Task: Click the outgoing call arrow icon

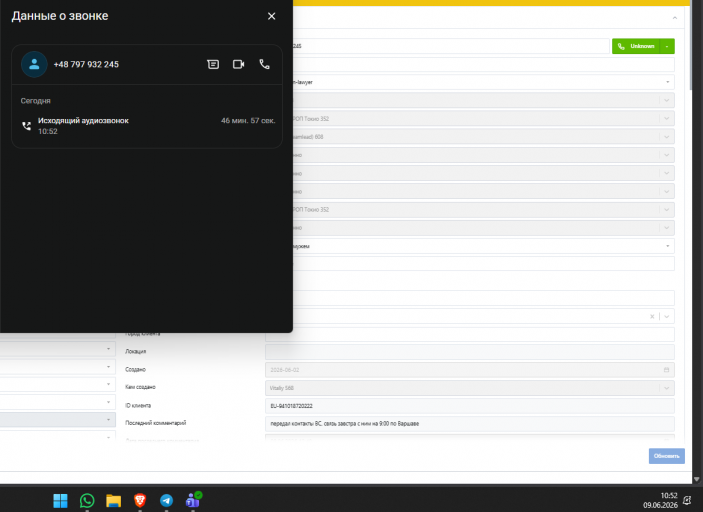Action: (27, 126)
